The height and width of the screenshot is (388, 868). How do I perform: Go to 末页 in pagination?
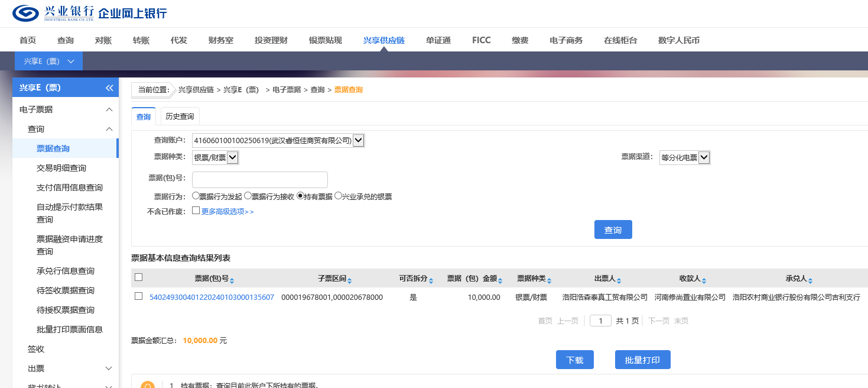click(x=681, y=321)
